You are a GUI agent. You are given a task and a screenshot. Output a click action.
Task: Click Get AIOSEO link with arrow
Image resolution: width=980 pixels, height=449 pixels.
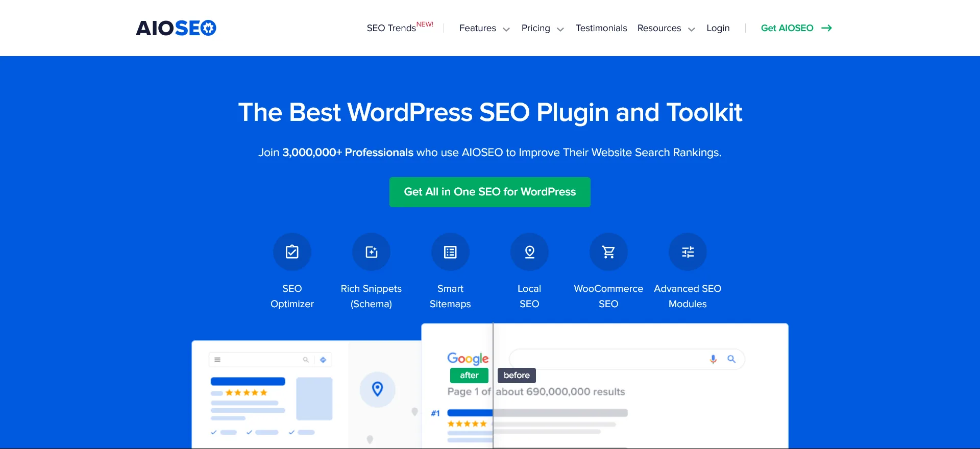796,28
